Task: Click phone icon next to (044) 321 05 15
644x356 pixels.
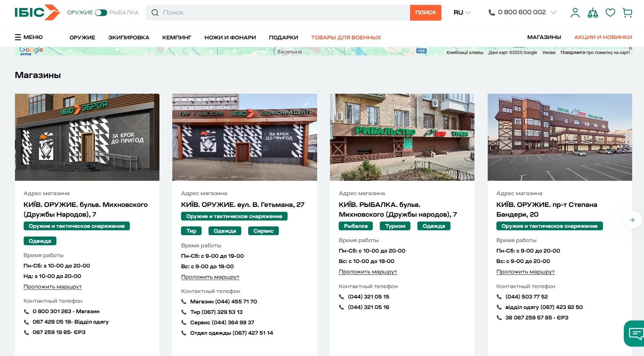Action: click(x=341, y=297)
